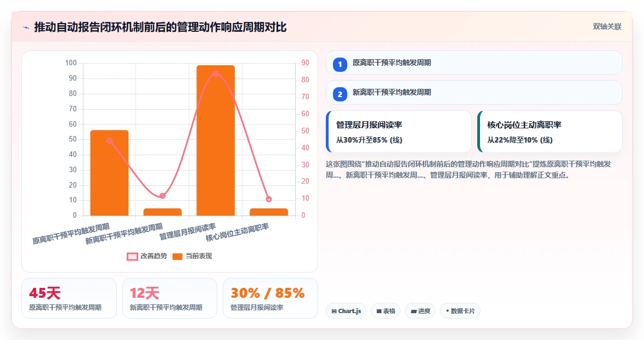Viewport: 644px width, 340px height.
Task: Click the 数据卡片 tag icon
Action: click(447, 311)
